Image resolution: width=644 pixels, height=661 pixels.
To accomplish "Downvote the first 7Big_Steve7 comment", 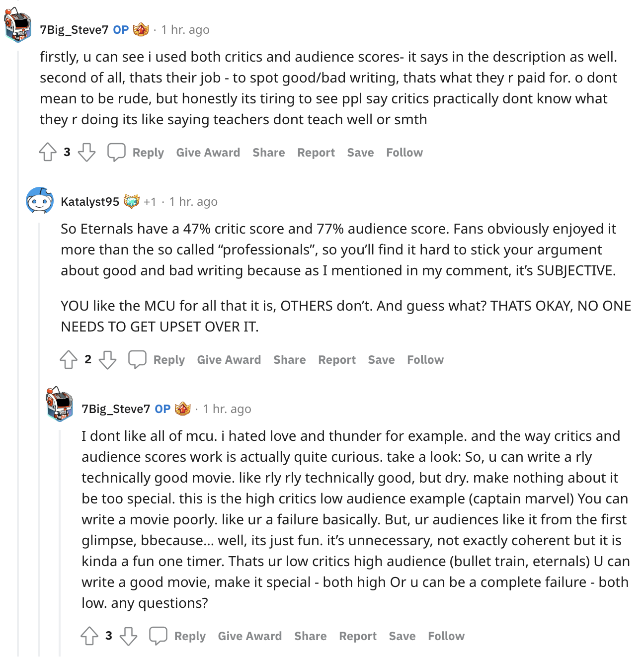I will pyautogui.click(x=87, y=152).
